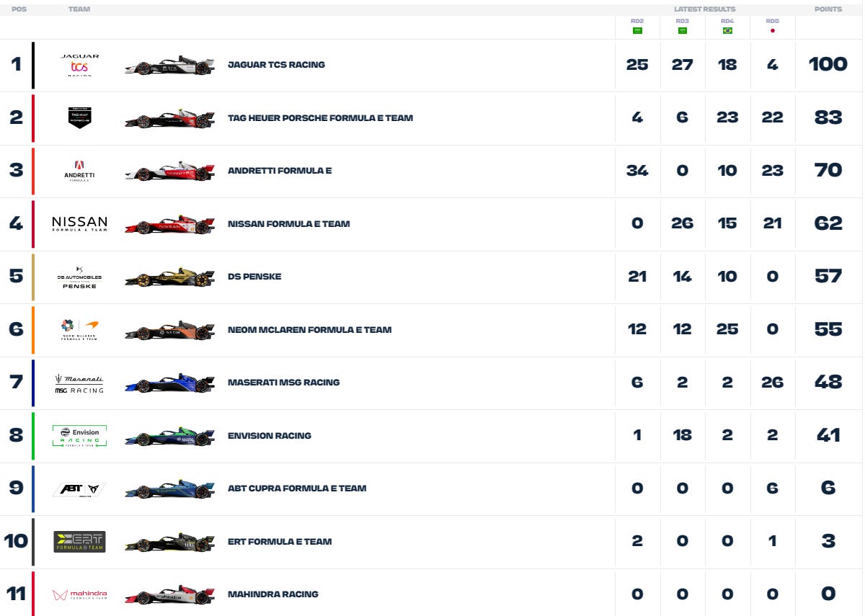Open TAG Heuer Porsche Formula E Team name
Viewport: 865px width, 616px height.
coord(320,117)
